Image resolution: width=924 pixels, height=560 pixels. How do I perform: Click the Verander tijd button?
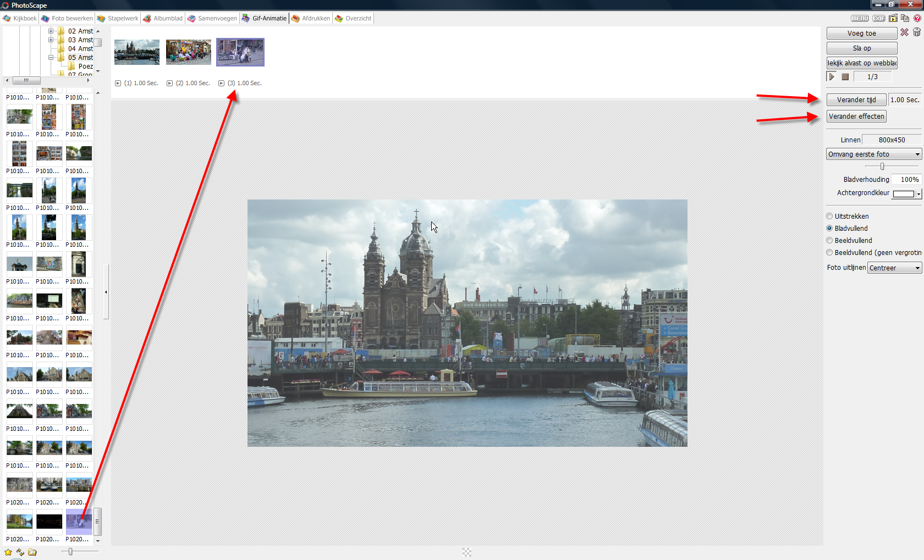[856, 99]
